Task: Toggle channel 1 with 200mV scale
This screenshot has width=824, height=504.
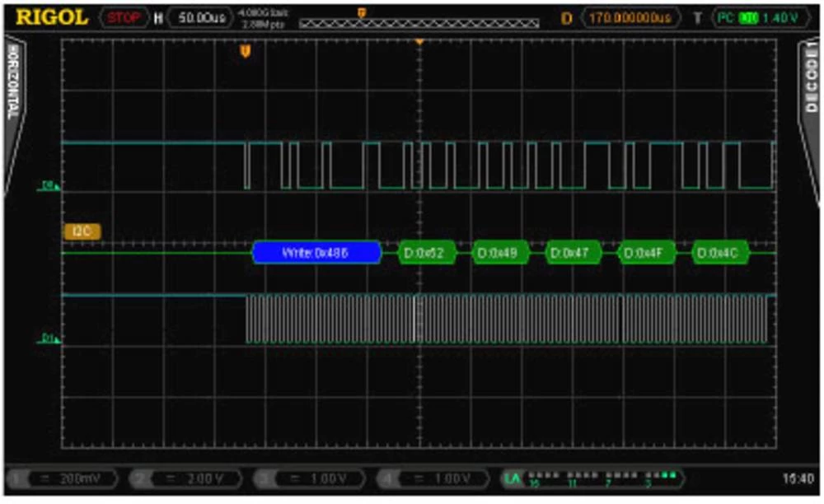Action: tap(62, 478)
